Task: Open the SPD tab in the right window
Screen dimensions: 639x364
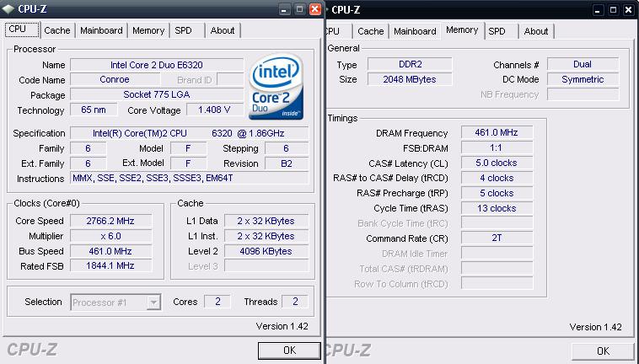Action: click(497, 31)
